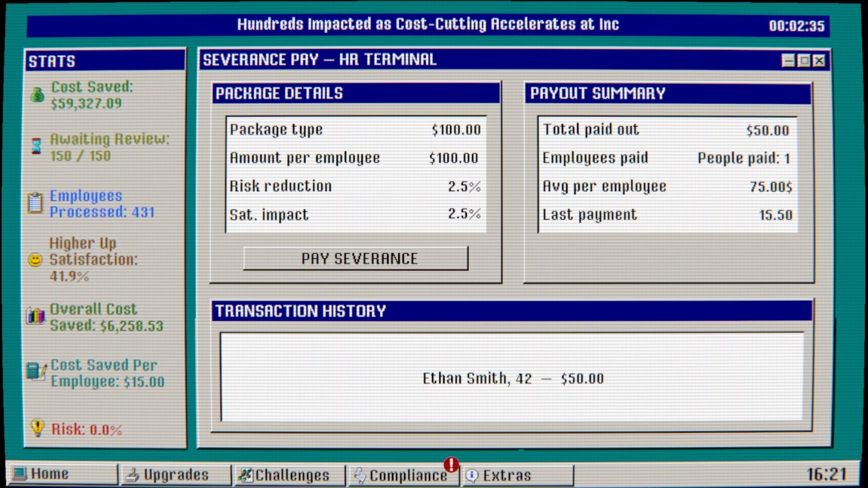Click the hourglass Awaiting Review icon
868x488 pixels.
36,146
